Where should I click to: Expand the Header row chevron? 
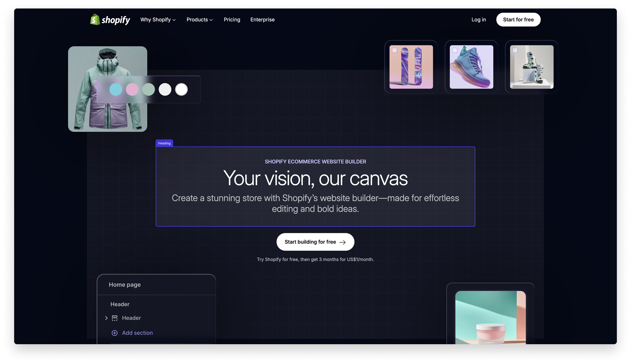[x=106, y=318]
